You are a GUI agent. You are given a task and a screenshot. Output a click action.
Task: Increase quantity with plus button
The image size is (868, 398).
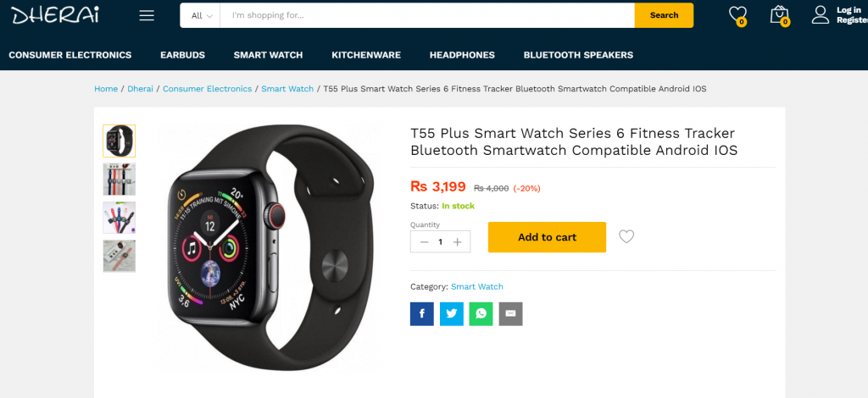point(457,242)
